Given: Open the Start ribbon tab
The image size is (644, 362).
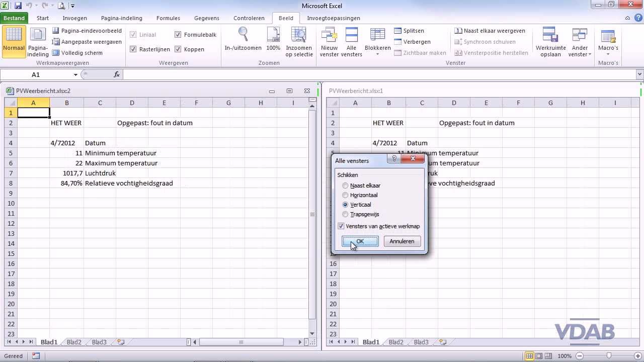Looking at the screenshot, I should [x=43, y=18].
